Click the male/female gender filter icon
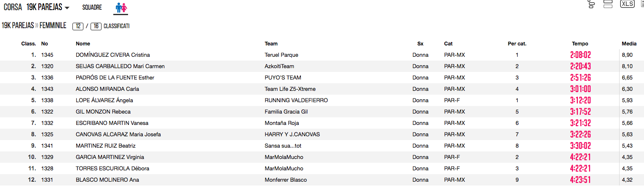 (121, 8)
